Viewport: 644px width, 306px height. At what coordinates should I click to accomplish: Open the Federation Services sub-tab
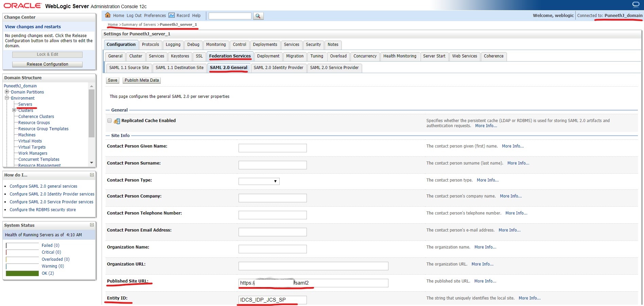click(230, 56)
